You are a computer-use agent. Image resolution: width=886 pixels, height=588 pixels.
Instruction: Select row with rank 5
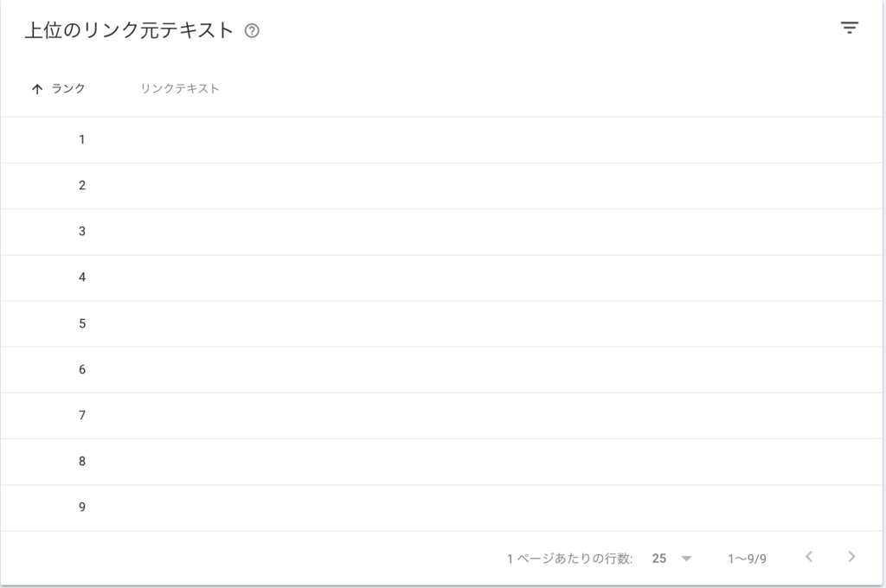tap(441, 323)
